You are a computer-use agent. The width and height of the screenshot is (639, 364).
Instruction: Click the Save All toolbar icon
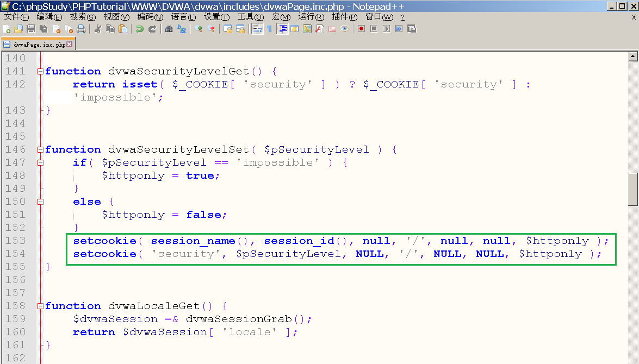[44, 29]
